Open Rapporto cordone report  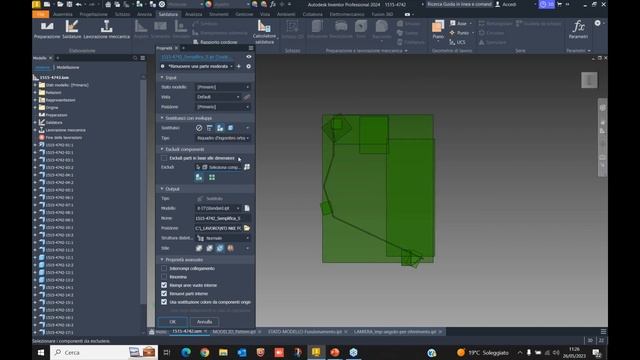215,42
